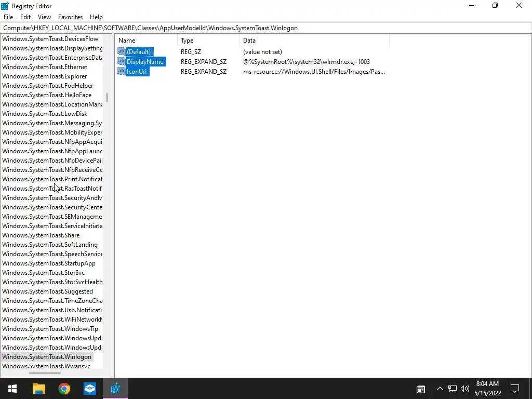Select the Windows.SystemToast.TimeZoneChange key

tap(52, 301)
